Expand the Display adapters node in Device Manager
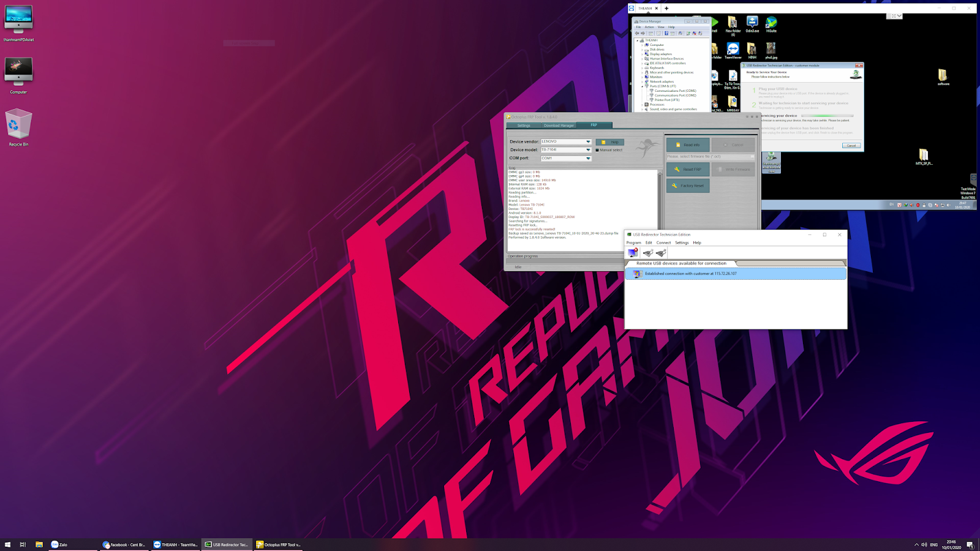This screenshot has width=980, height=551. [643, 54]
